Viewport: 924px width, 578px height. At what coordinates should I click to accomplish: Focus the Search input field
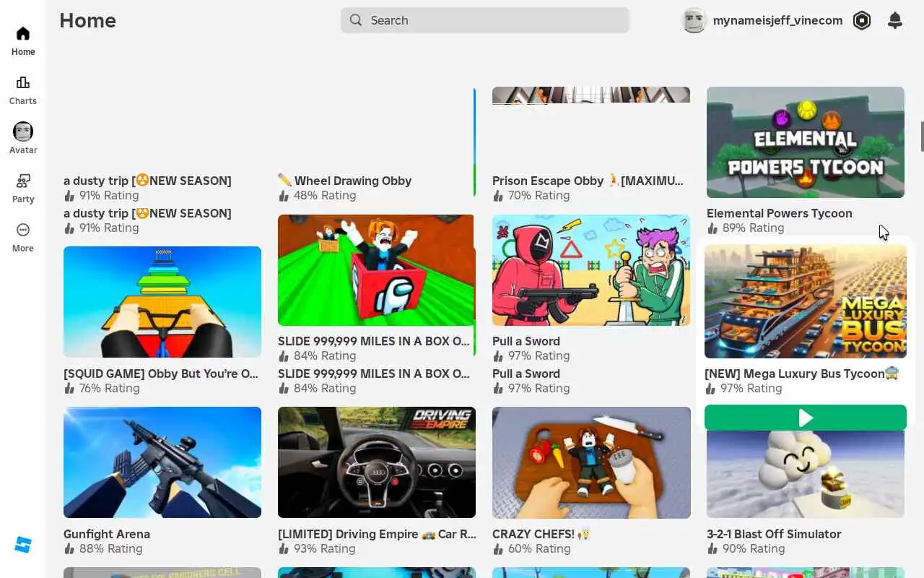point(485,20)
